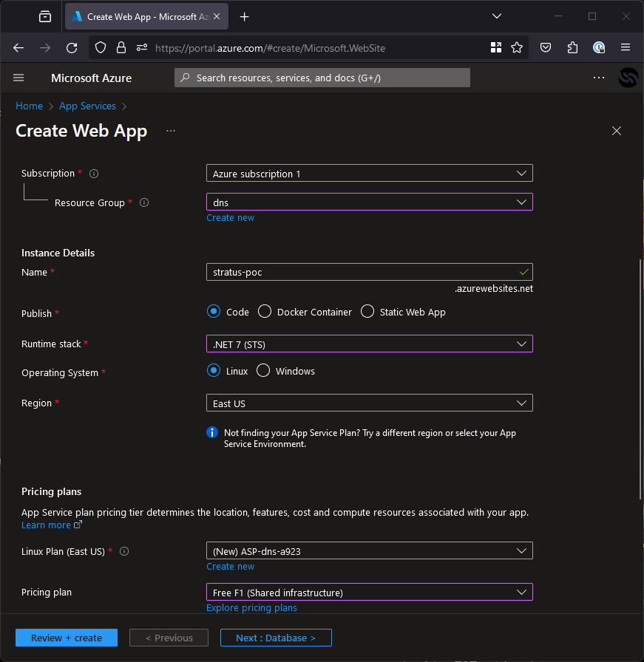The image size is (644, 662).
Task: Click the Name field with stratus-poc
Action: [370, 272]
